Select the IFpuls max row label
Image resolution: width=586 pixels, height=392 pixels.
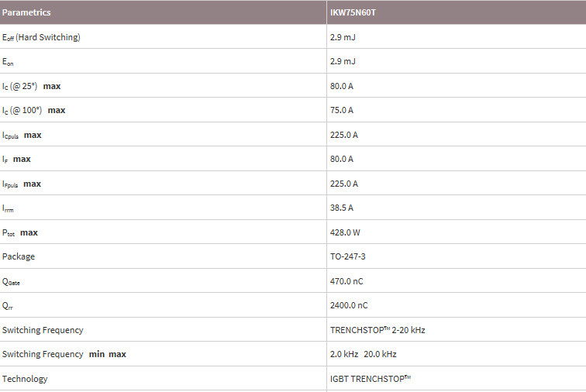click(x=22, y=184)
